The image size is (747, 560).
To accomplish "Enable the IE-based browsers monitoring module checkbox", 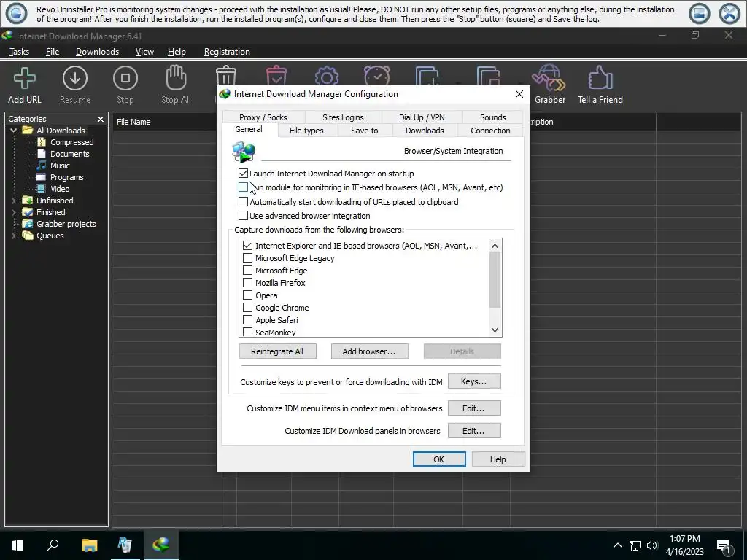I will point(243,187).
